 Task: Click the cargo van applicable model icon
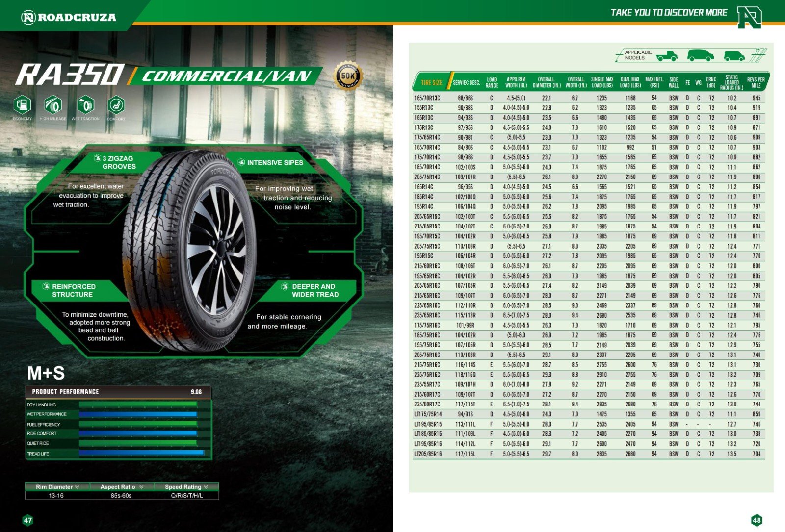click(700, 55)
